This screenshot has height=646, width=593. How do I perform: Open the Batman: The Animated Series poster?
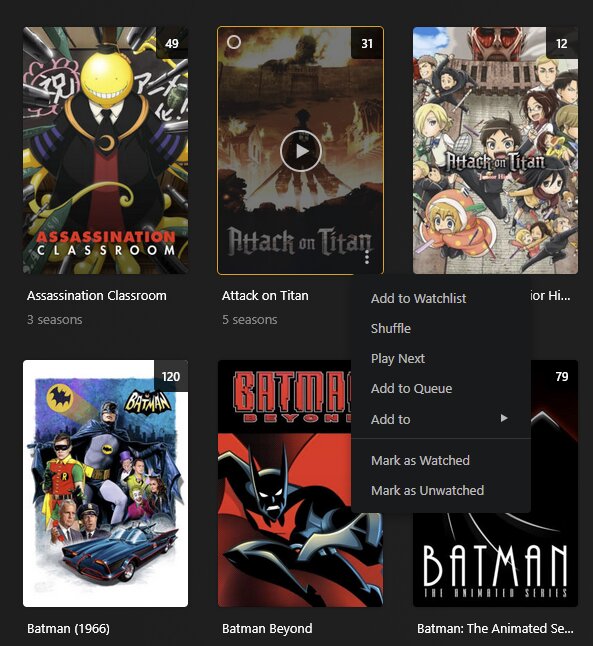(x=495, y=560)
